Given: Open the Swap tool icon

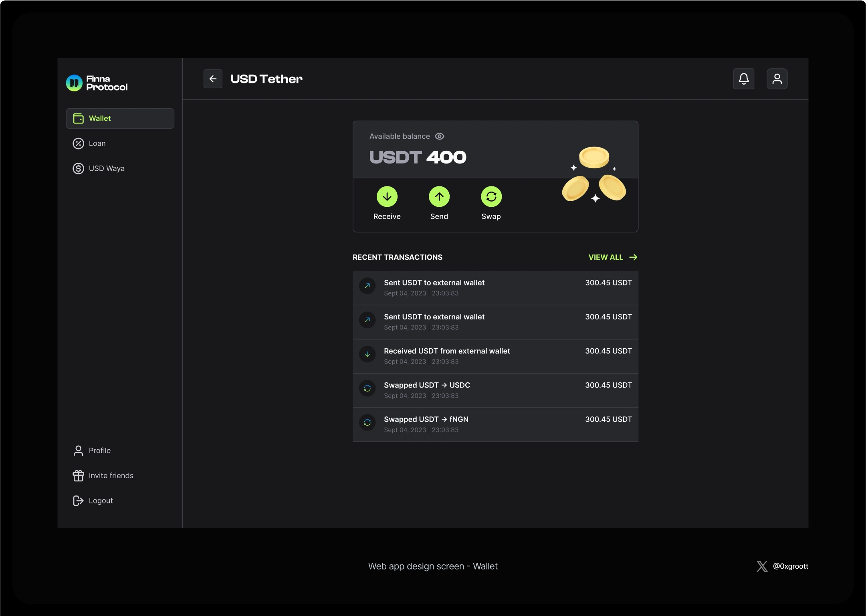Looking at the screenshot, I should click(x=492, y=197).
